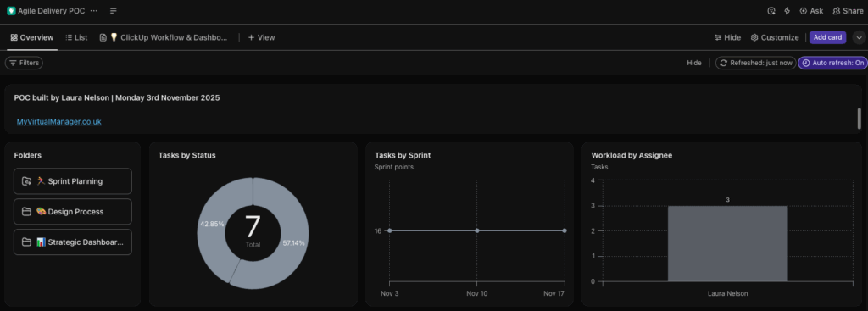The height and width of the screenshot is (311, 868).
Task: Add a new view with + View
Action: coord(261,37)
